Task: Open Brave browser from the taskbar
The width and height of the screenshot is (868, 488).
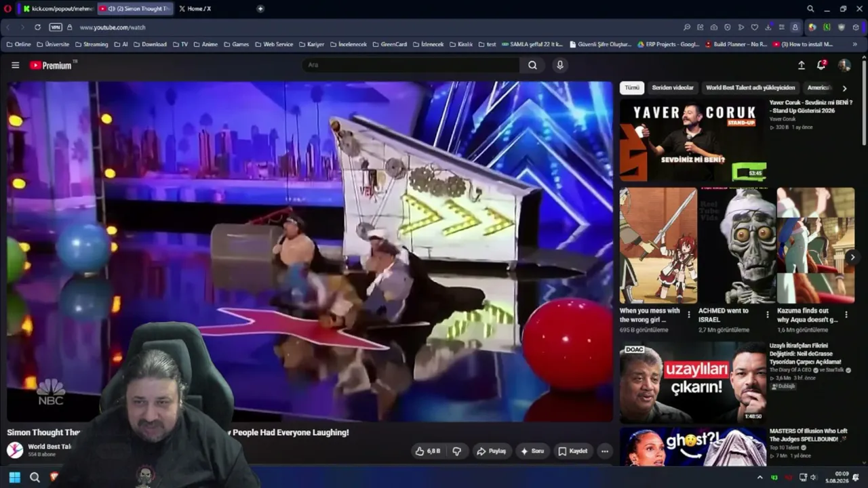Action: click(54, 477)
